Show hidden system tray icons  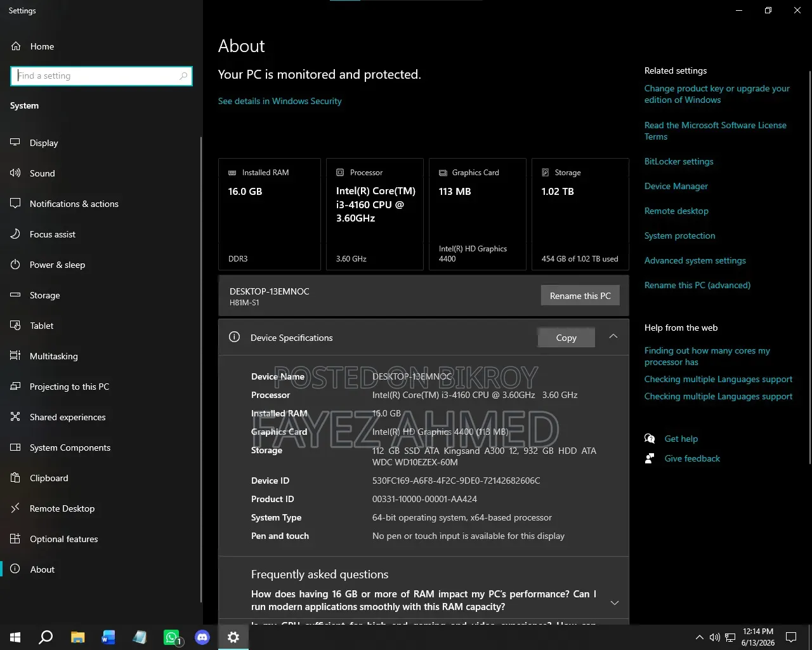[x=699, y=637]
